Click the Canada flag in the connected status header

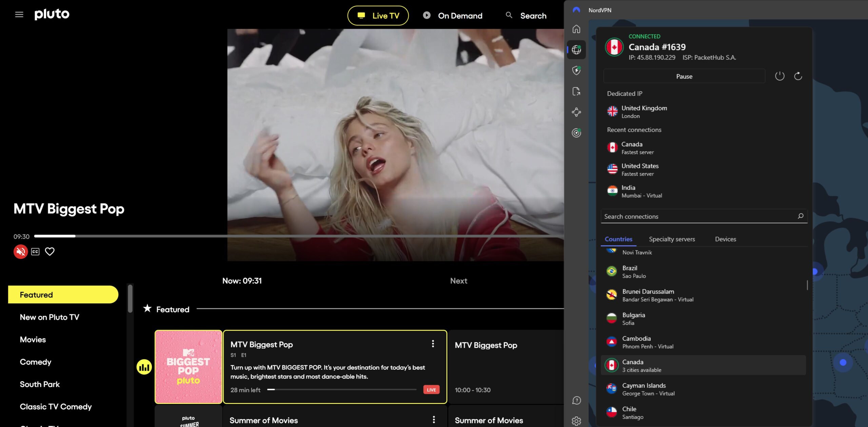tap(614, 47)
